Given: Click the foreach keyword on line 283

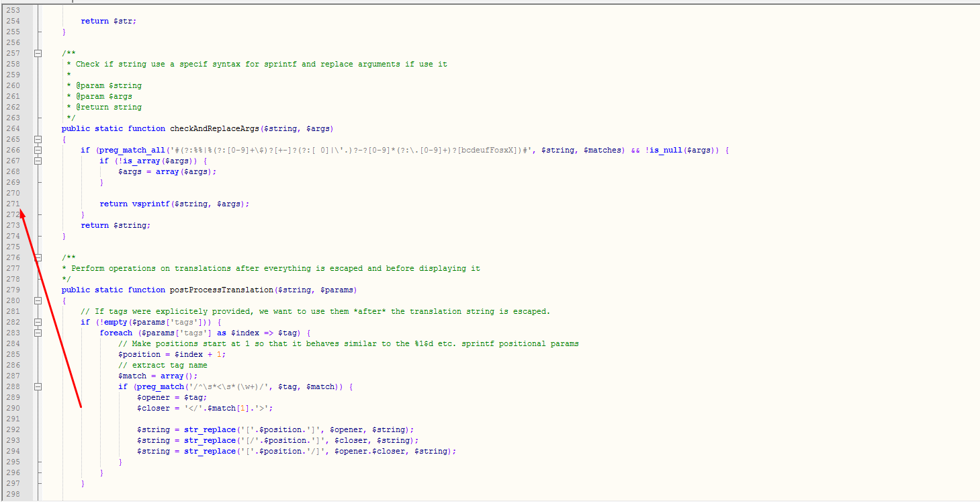Looking at the screenshot, I should pos(116,333).
